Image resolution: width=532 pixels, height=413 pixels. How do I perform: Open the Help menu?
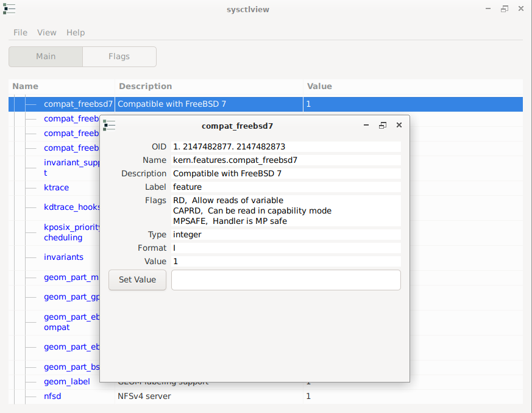(x=76, y=32)
